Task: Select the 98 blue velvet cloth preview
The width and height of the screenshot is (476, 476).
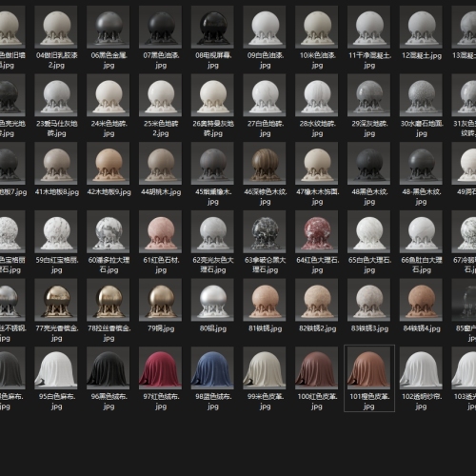Action: pos(212,367)
